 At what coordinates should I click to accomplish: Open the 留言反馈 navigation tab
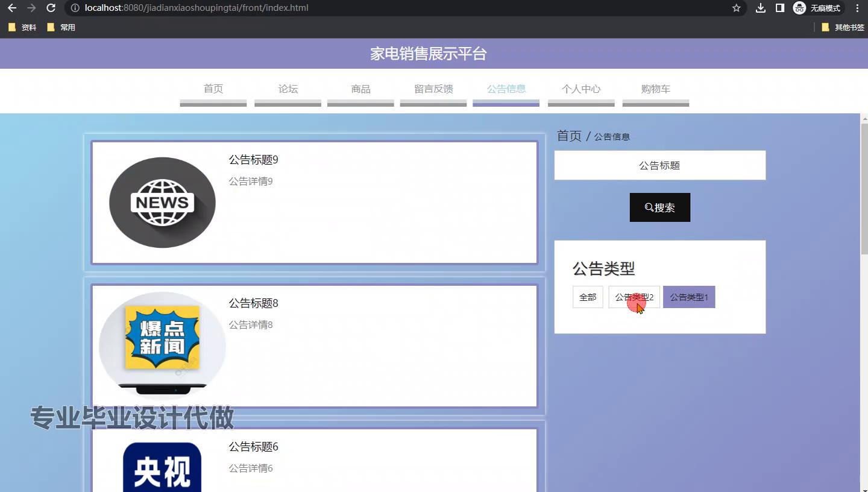tap(433, 89)
